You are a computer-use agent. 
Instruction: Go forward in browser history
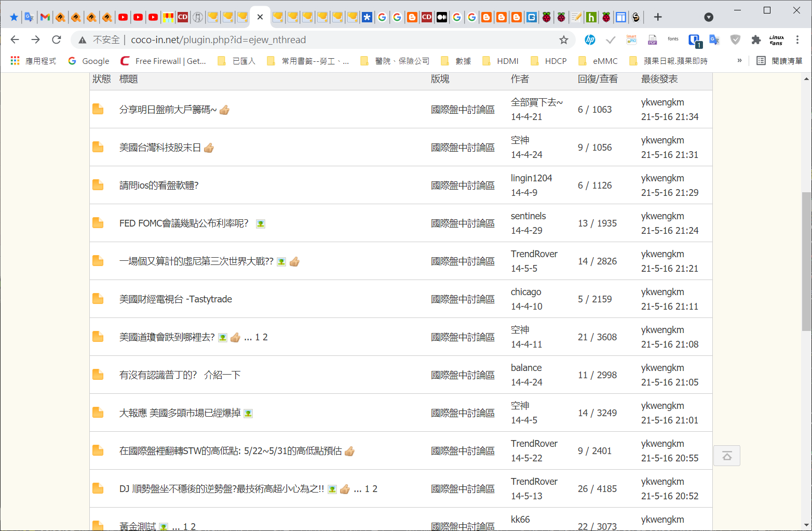pos(35,39)
